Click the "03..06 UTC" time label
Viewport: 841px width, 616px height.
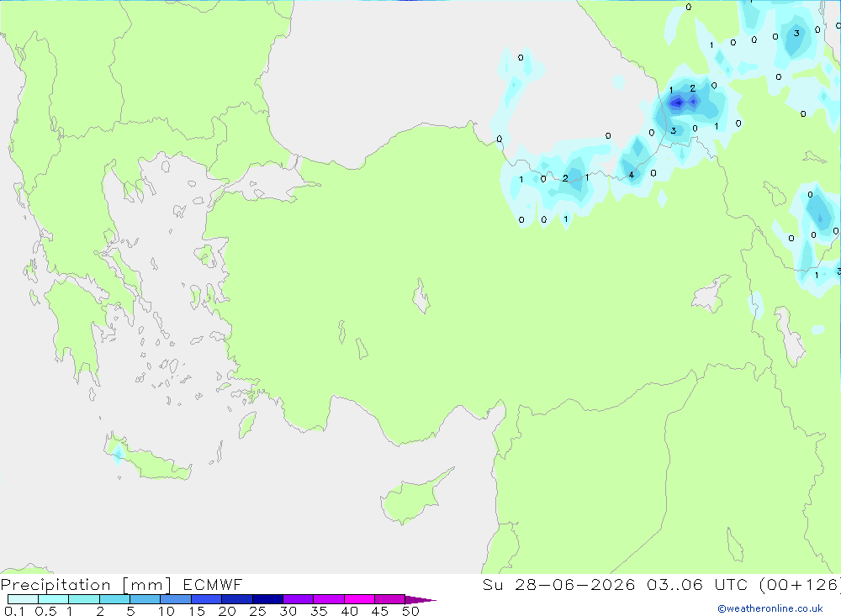pos(696,584)
